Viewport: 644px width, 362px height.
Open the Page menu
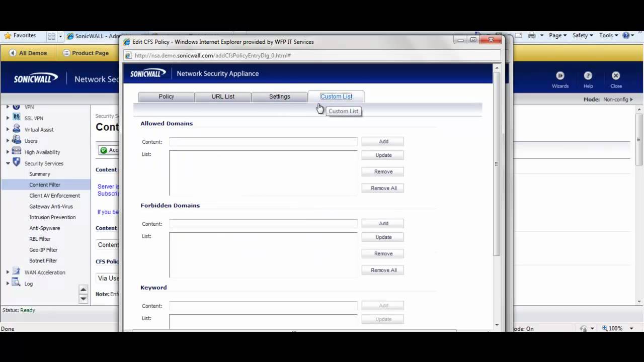pos(557,36)
